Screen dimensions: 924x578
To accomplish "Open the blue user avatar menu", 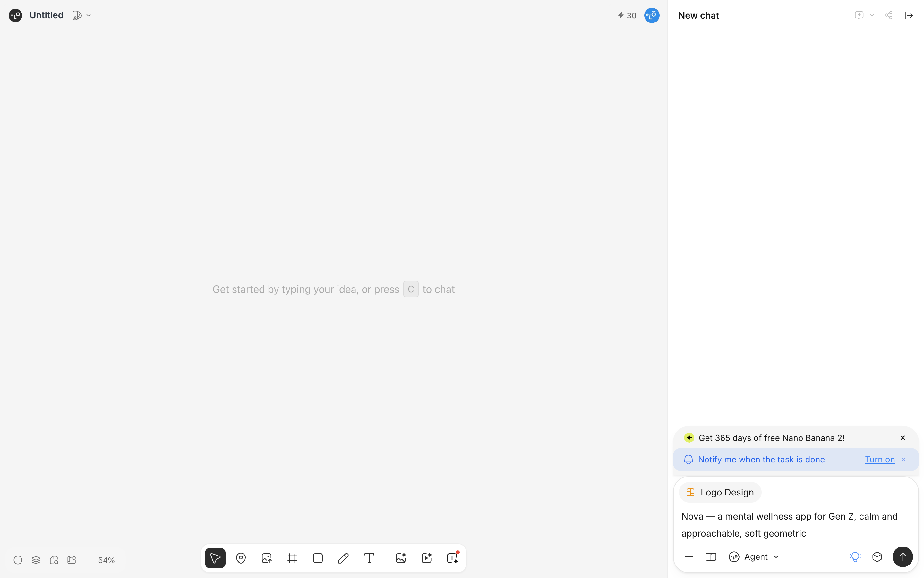I will tap(652, 15).
